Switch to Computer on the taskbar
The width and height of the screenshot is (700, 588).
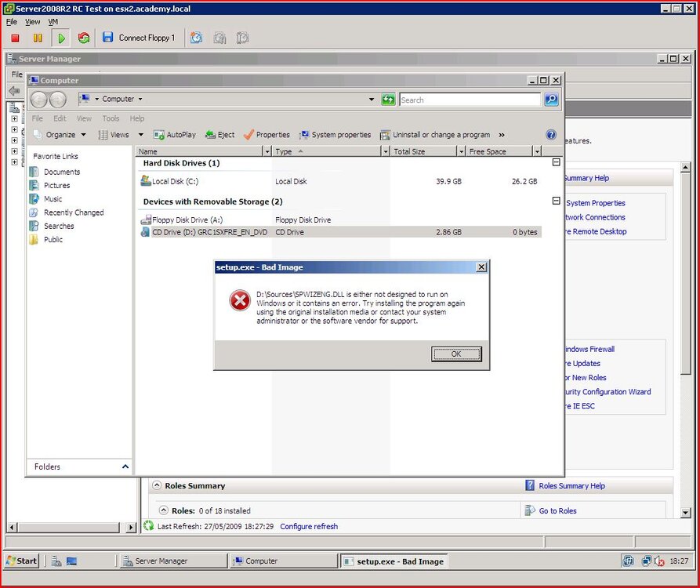pos(284,561)
